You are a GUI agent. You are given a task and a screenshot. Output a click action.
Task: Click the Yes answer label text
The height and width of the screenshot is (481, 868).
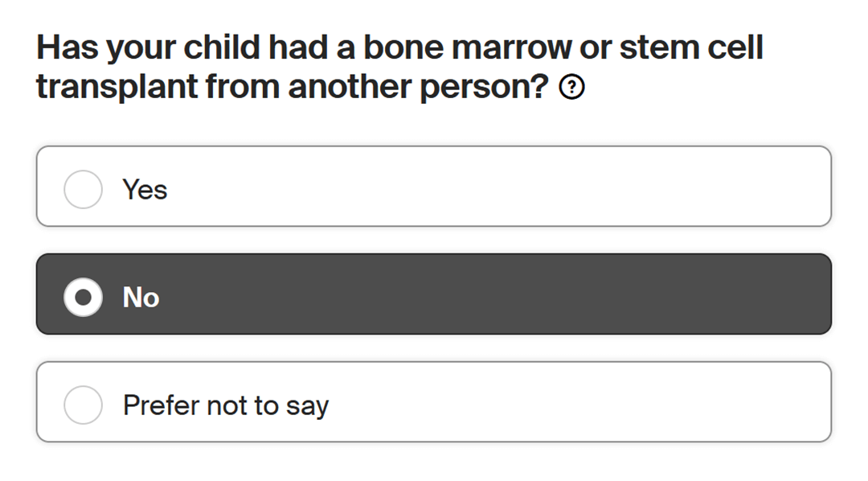(145, 190)
